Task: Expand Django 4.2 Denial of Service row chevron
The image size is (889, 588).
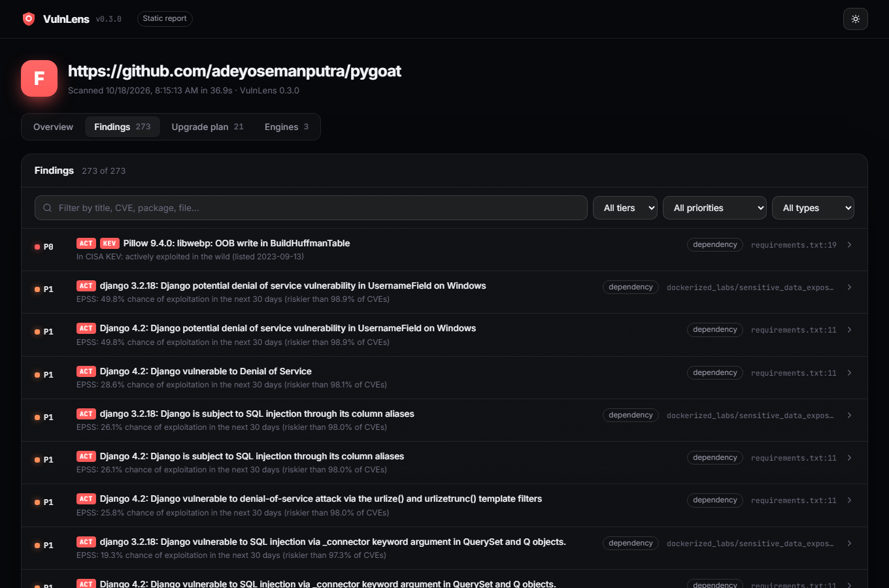Action: (849, 372)
